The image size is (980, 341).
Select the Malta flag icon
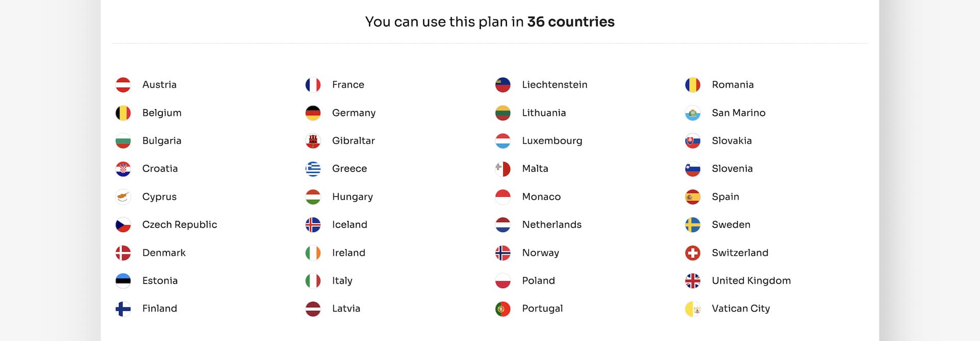point(503,169)
